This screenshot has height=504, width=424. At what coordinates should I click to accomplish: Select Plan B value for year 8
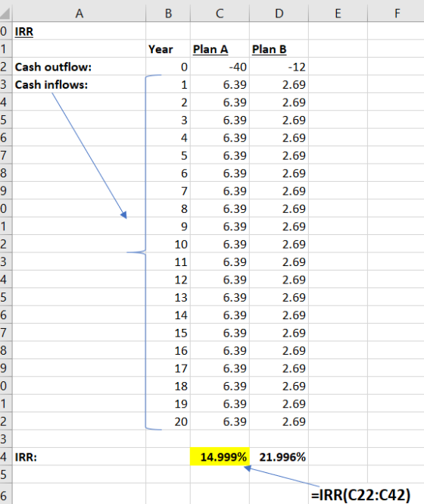click(x=279, y=208)
